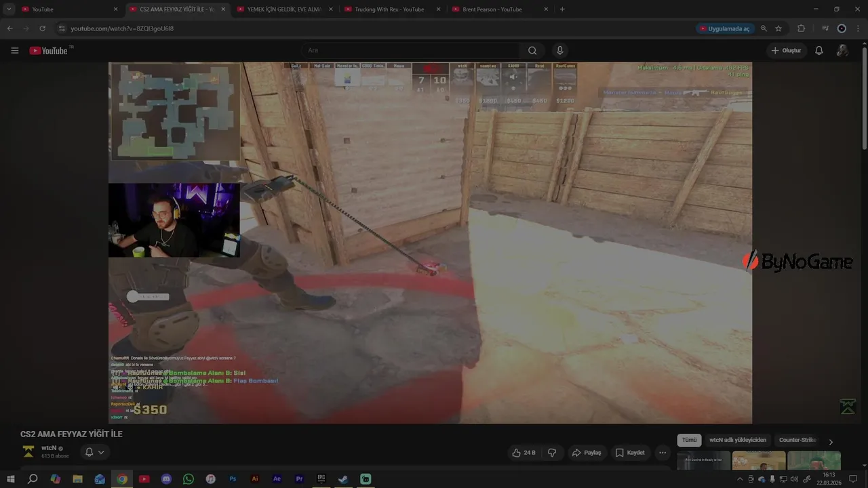Open the wtcN channel avatar
This screenshot has width=868, height=488.
pos(28,451)
